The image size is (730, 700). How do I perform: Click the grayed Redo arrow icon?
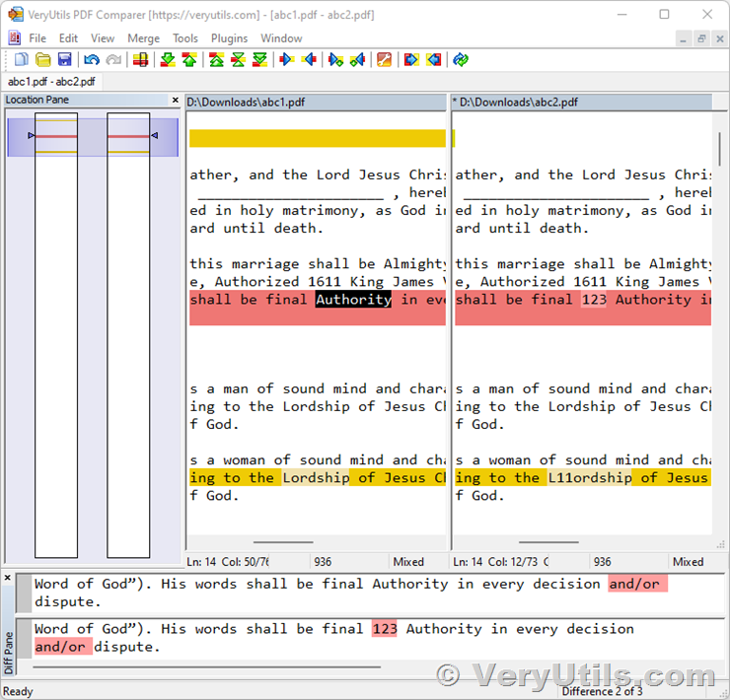pyautogui.click(x=113, y=59)
